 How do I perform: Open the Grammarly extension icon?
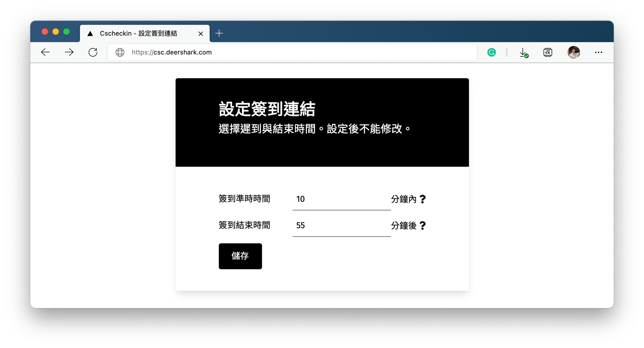491,52
